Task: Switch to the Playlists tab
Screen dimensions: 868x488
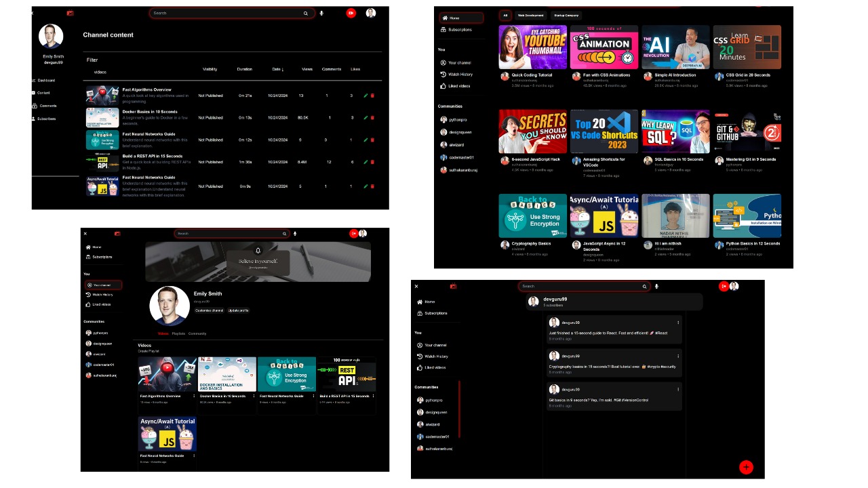Action: pyautogui.click(x=180, y=333)
